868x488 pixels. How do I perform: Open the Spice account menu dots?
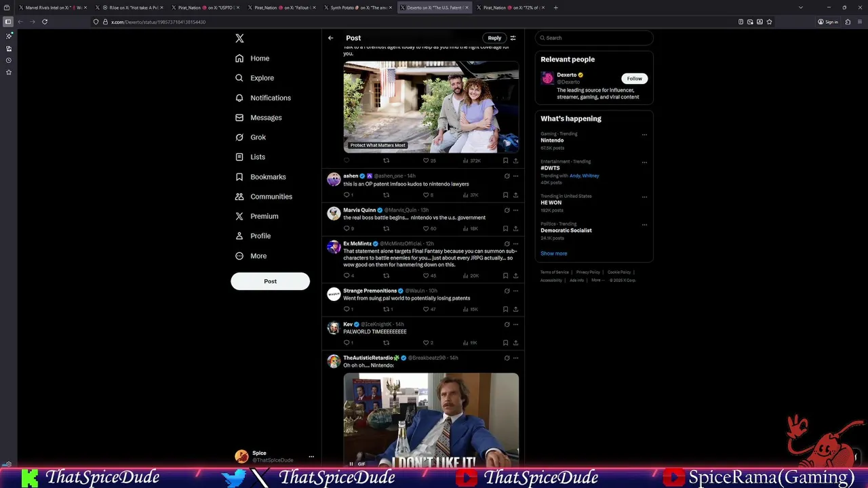[x=311, y=457]
